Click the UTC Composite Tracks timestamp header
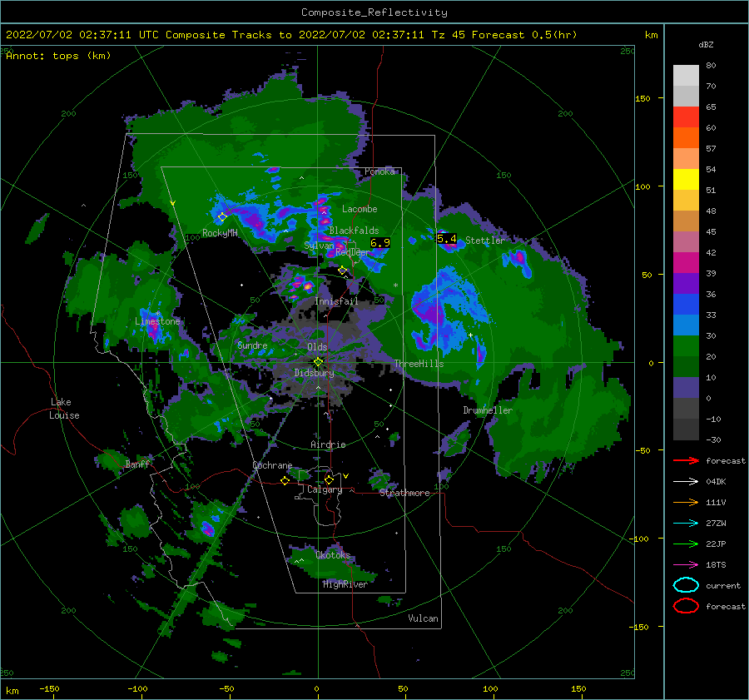This screenshot has height=700, width=749. click(291, 35)
